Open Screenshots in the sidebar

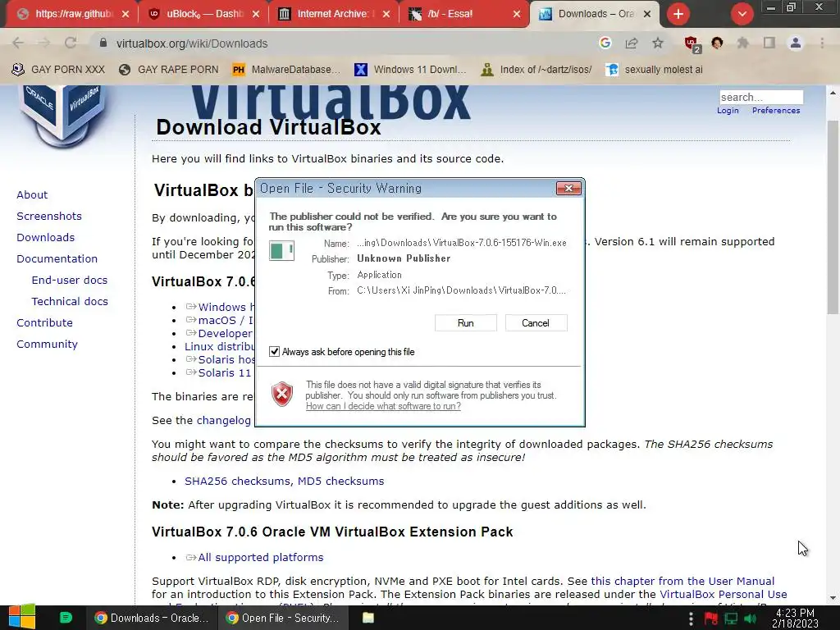49,217
